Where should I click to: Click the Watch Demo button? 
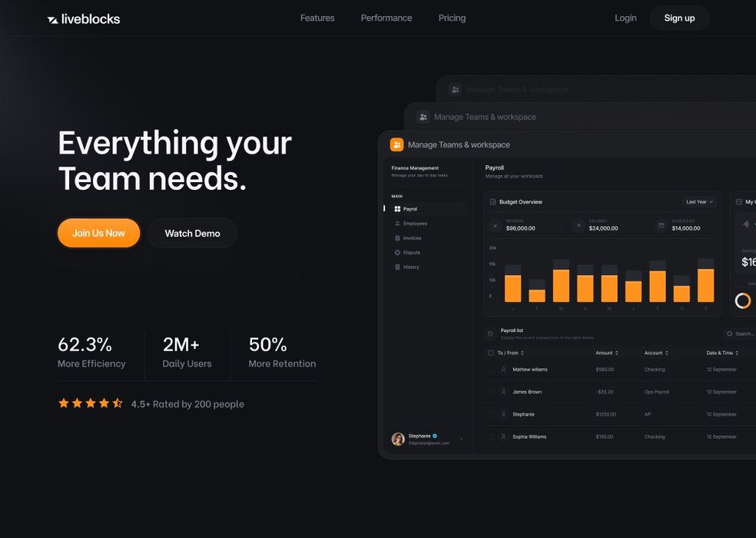coord(192,234)
